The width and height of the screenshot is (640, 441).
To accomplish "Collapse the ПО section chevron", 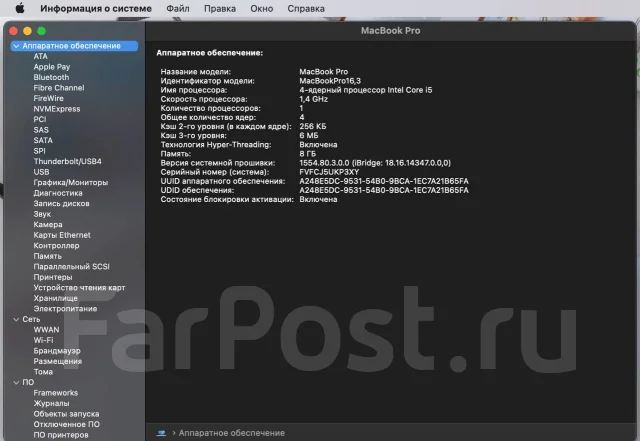I will pos(16,383).
